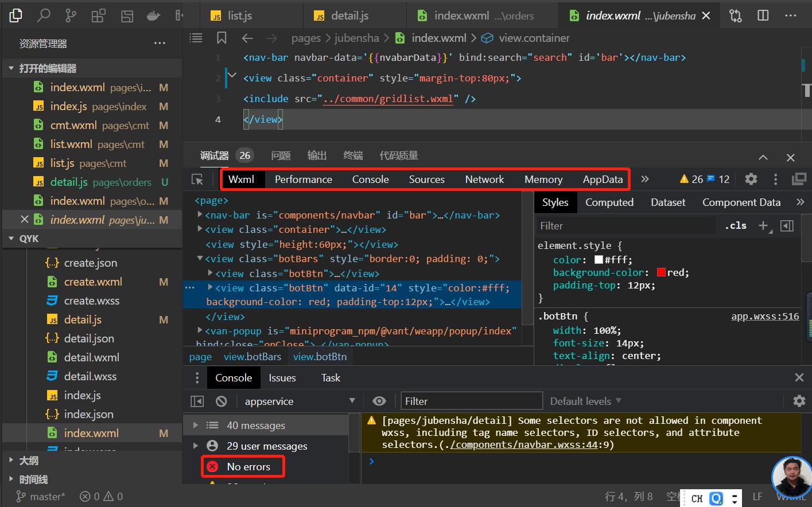Open the extensions icon in activity bar
Viewport: 812px width, 507px height.
[x=98, y=15]
